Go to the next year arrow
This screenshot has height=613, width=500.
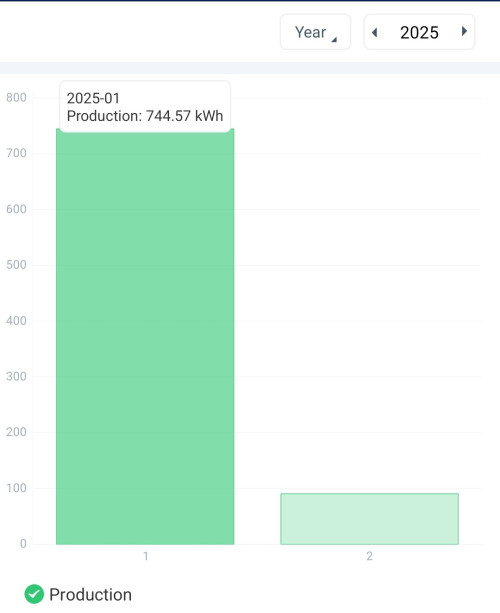[464, 31]
